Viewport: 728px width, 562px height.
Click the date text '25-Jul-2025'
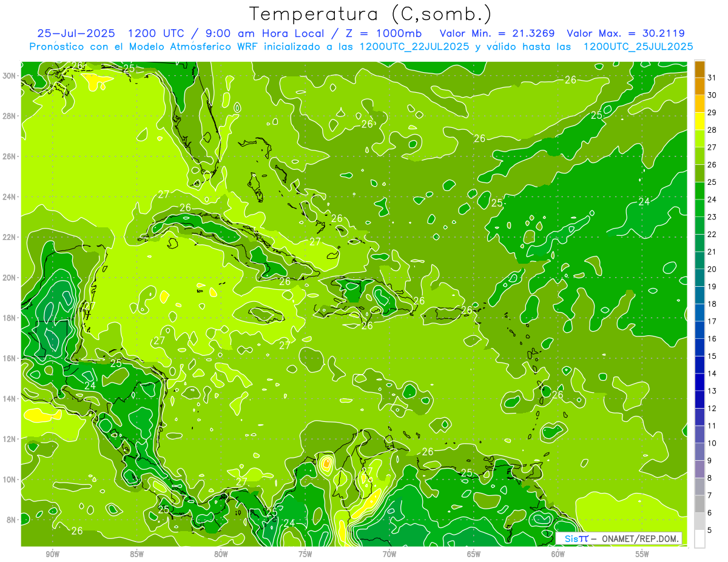(x=77, y=33)
